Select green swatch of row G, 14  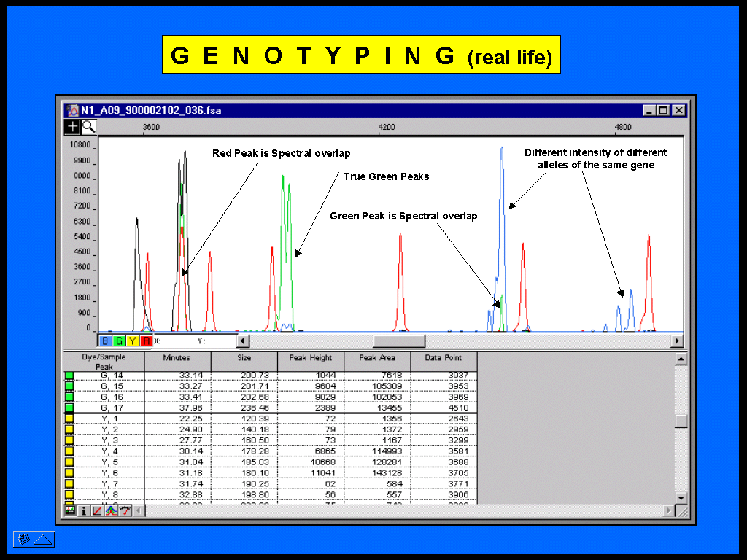(69, 375)
